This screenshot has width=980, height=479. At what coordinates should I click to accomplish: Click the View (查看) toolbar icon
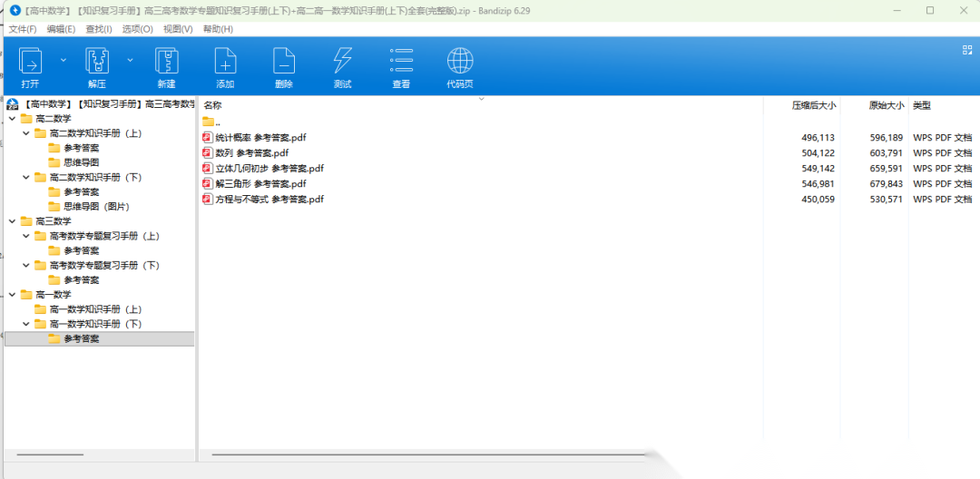[x=401, y=62]
